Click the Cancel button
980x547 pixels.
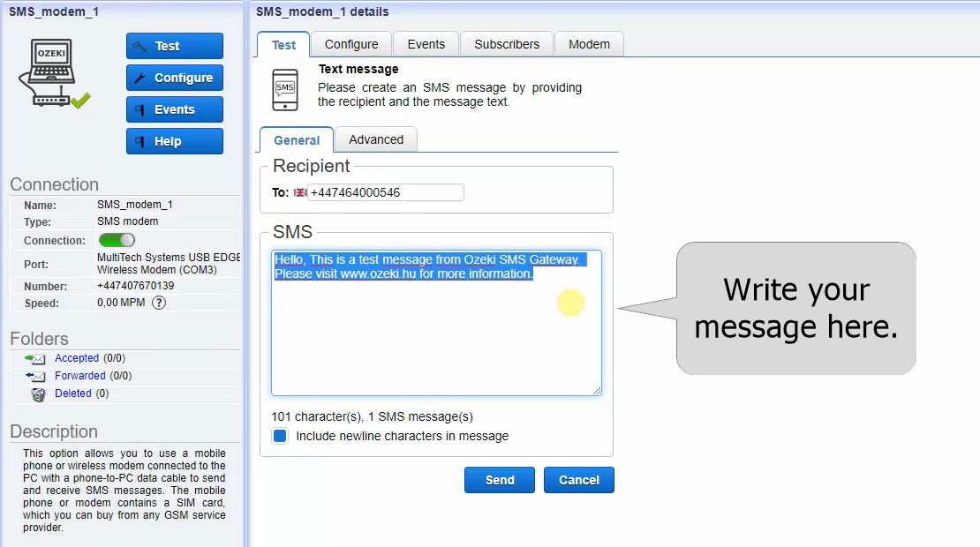click(578, 480)
